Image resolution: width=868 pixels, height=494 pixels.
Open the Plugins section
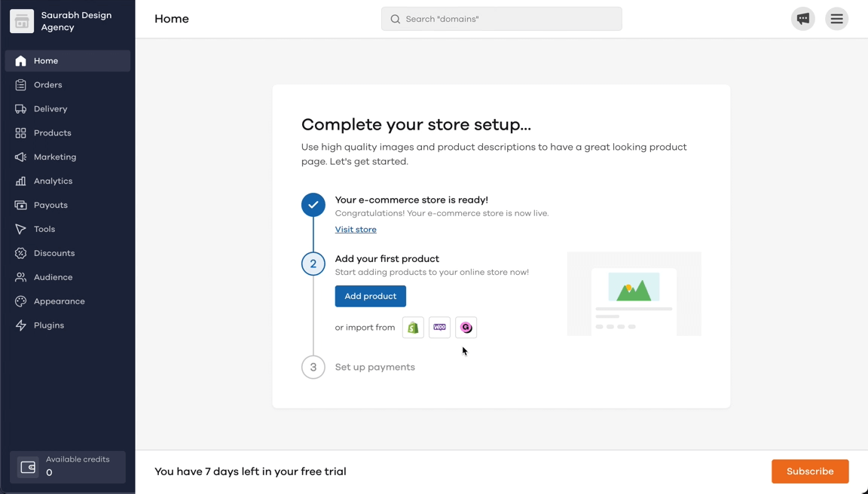pos(48,325)
